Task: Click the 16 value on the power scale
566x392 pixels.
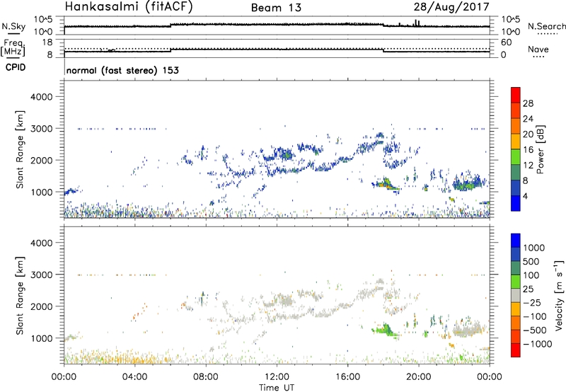Action: (528, 150)
